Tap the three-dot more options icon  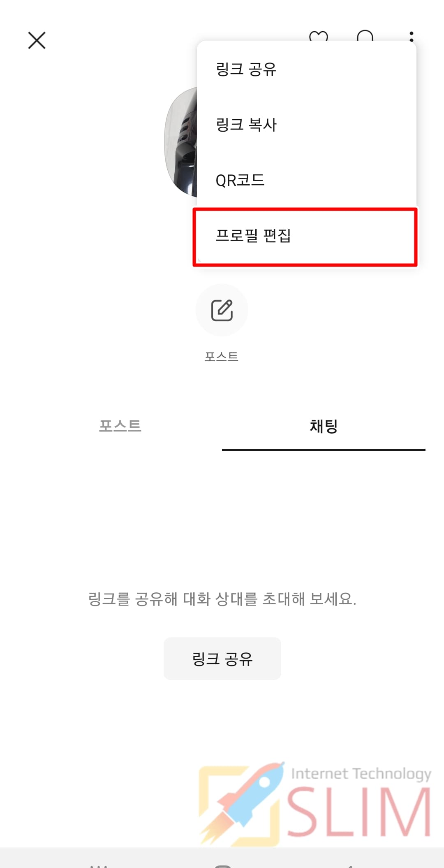click(411, 35)
